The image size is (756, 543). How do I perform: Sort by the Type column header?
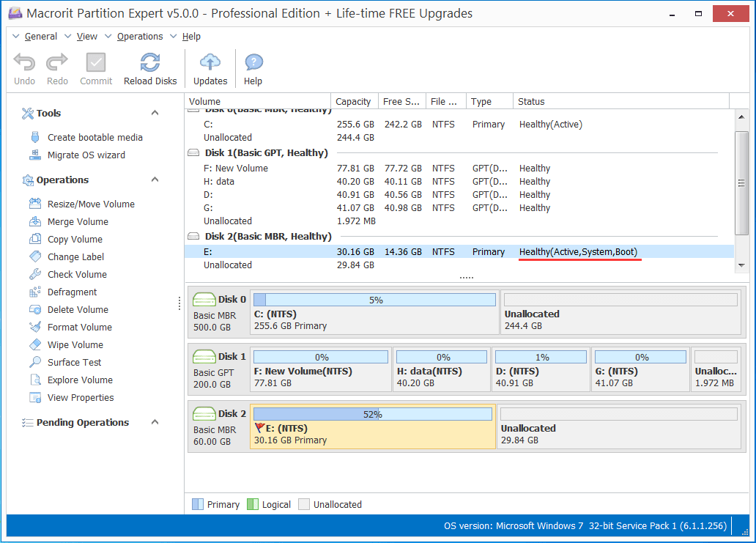coord(489,101)
